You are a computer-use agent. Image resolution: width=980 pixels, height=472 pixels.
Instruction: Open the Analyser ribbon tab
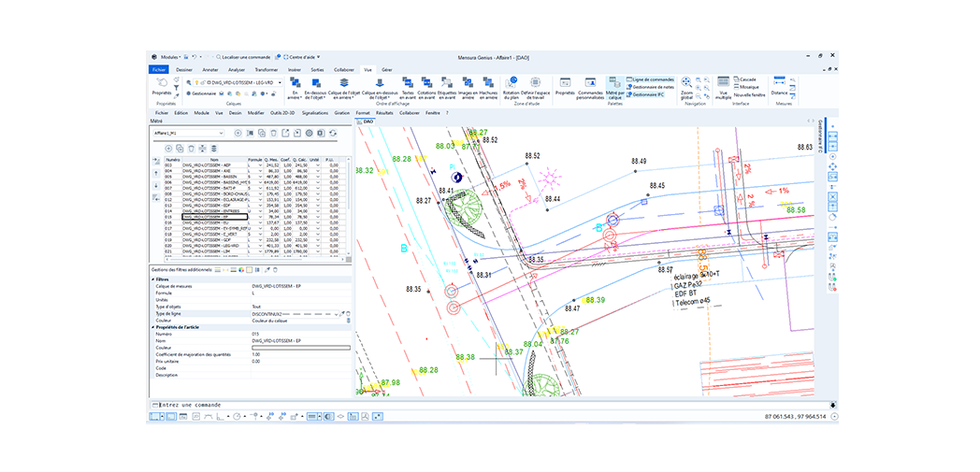237,70
